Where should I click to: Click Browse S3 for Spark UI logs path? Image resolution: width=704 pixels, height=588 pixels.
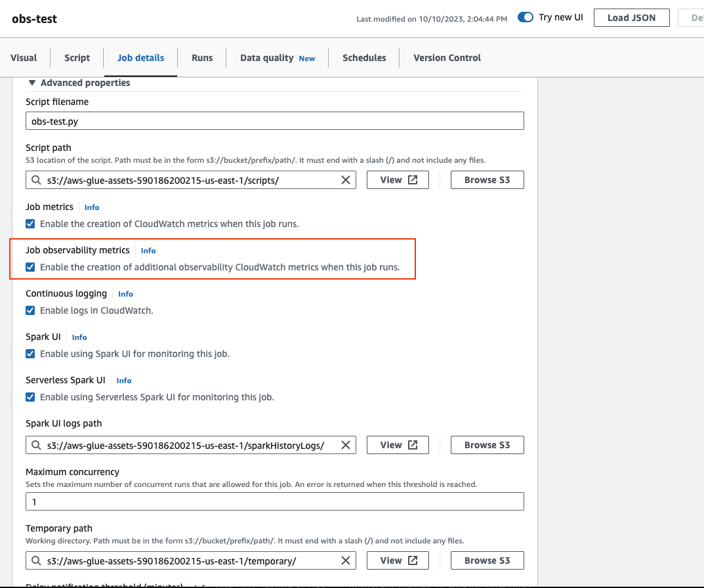coord(487,444)
